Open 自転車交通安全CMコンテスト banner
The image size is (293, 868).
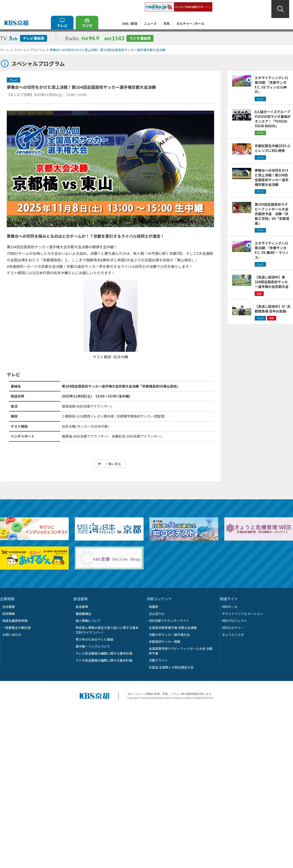[184, 529]
